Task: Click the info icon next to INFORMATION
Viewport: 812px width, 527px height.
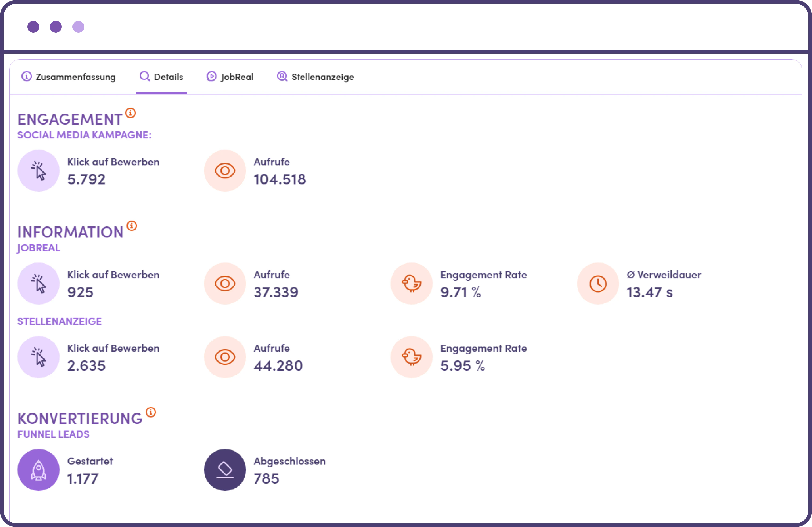Action: 131,225
